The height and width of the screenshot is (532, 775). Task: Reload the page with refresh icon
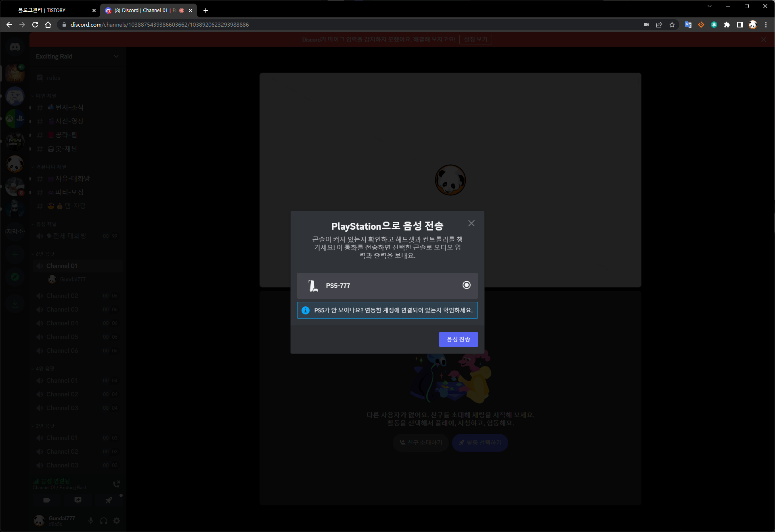point(35,25)
